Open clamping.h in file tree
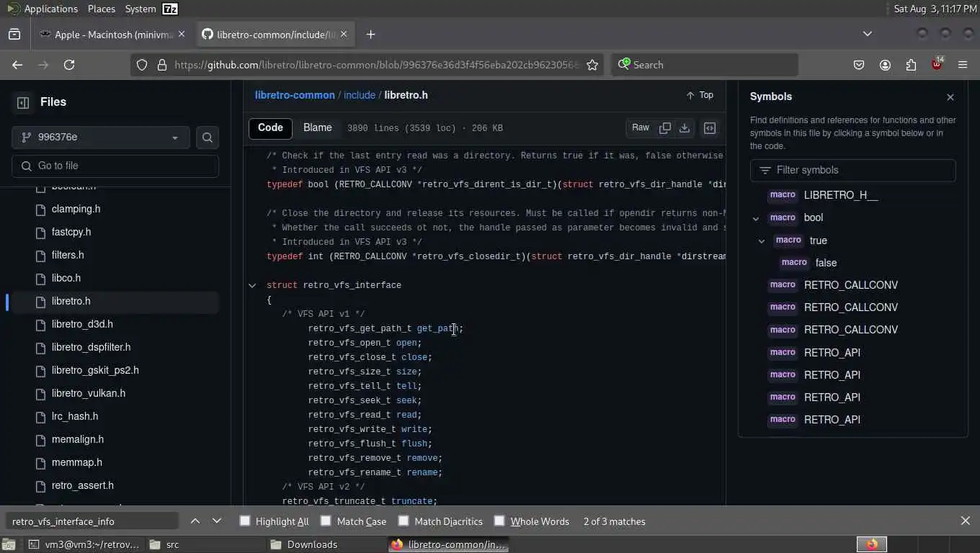The height and width of the screenshot is (553, 980). click(x=76, y=209)
